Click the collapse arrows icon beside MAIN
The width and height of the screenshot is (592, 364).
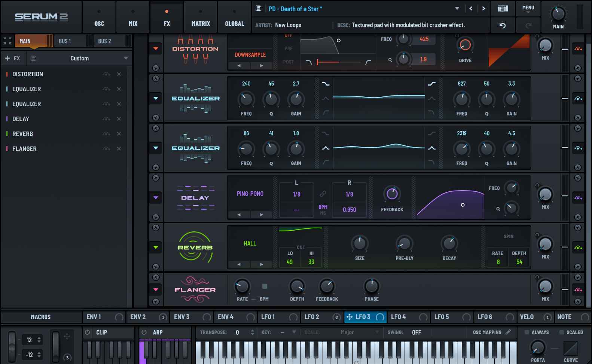coord(7,41)
